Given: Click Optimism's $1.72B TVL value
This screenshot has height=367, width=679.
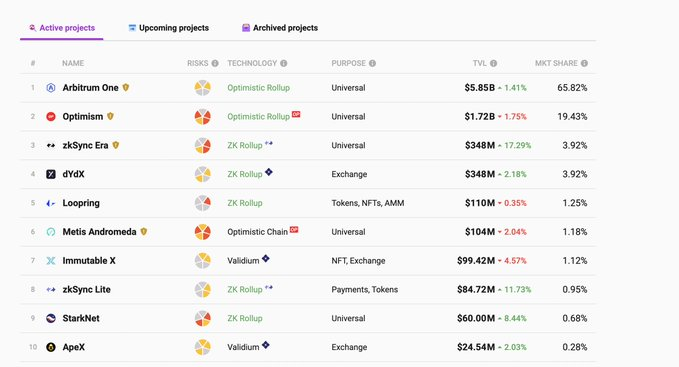Looking at the screenshot, I should (479, 116).
